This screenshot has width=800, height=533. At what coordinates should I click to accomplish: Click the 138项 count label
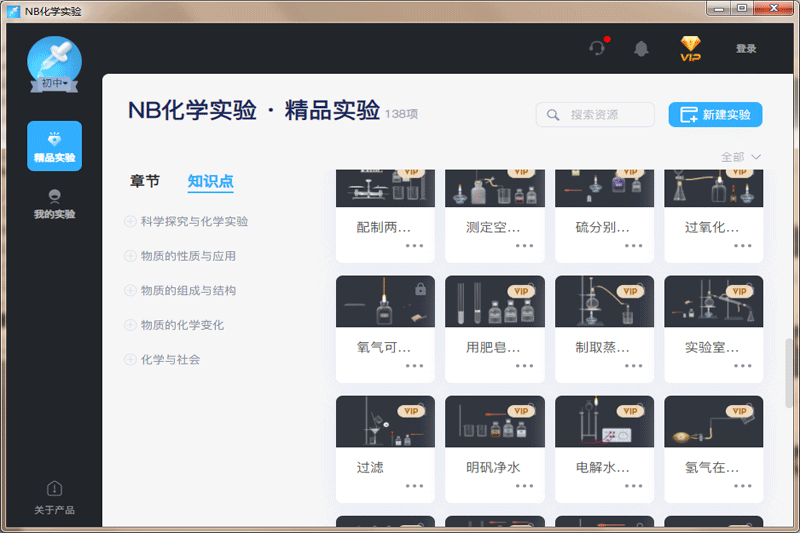point(401,114)
